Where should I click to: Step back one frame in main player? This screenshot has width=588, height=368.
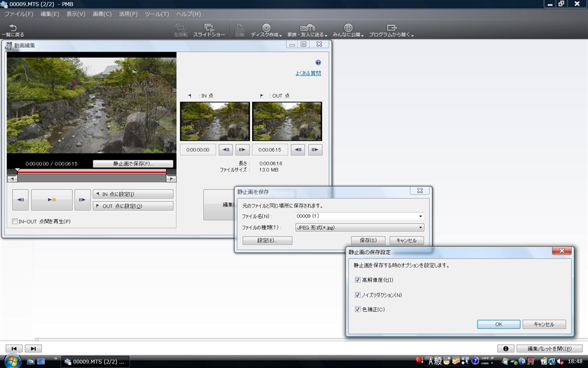(20, 200)
